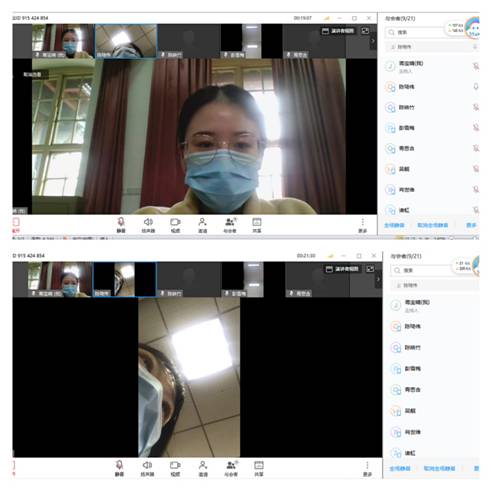Show next thumbnails with the upper strip's arrow
The image size is (491, 491).
(373, 41)
